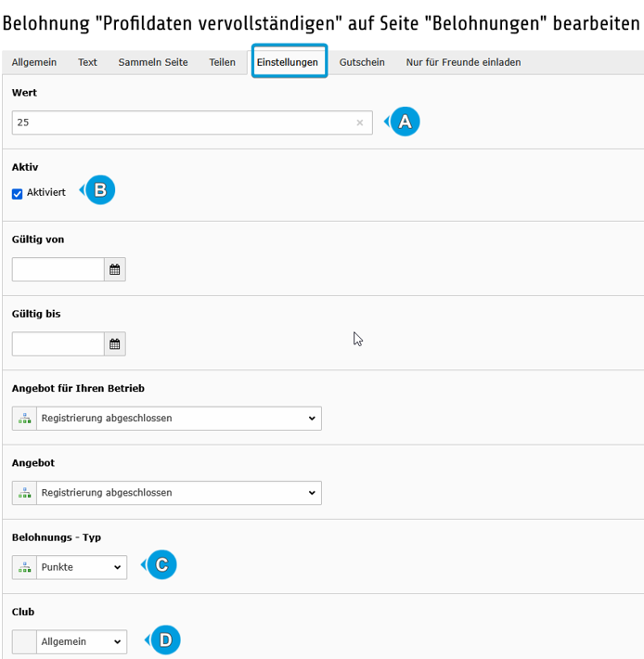This screenshot has height=659, width=644.
Task: Expand the Angebot für Ihren Betrieb dropdown
Action: [x=179, y=419]
